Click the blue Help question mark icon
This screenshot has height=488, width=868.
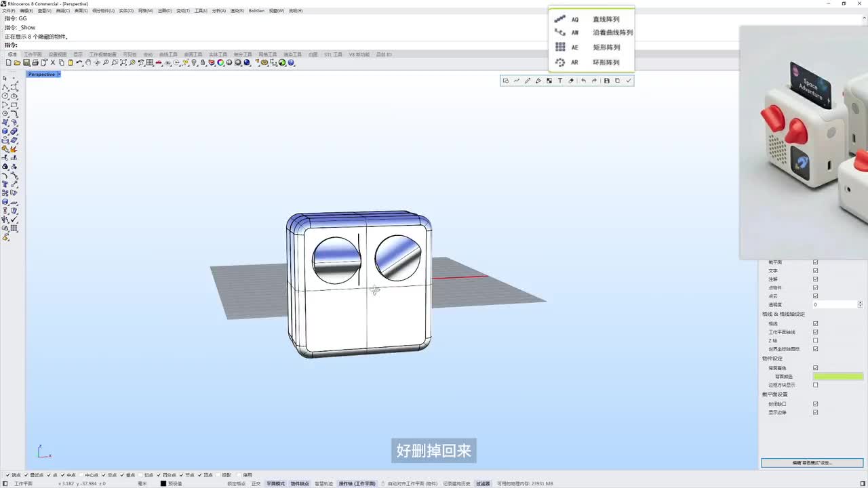(291, 62)
